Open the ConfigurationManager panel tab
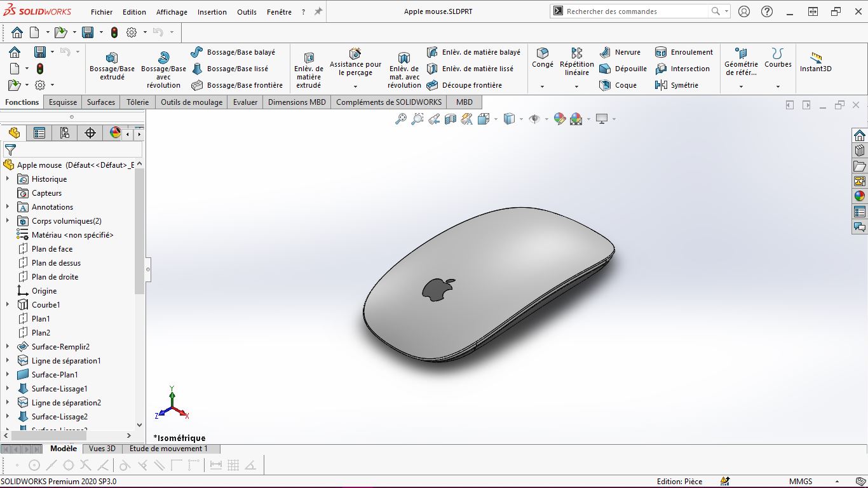 [x=65, y=133]
